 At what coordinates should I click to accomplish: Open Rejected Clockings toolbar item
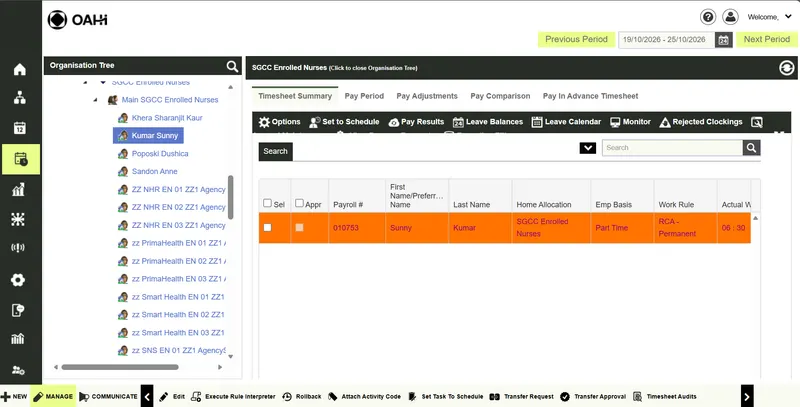701,122
